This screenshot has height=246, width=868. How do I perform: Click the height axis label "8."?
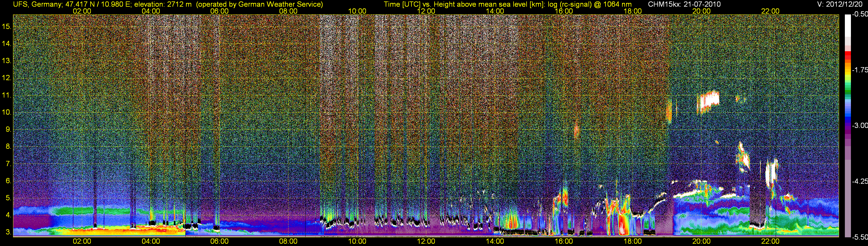[x=8, y=147]
